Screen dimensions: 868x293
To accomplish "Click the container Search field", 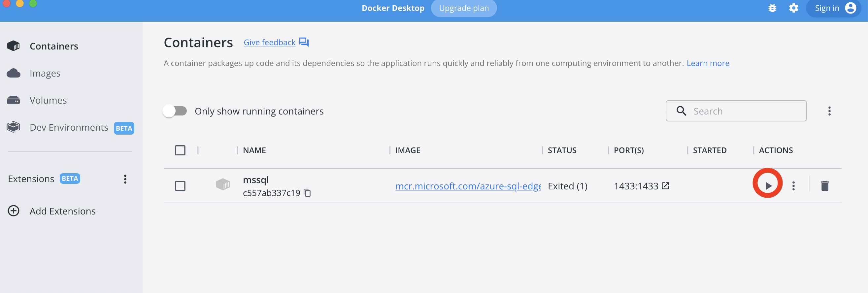I will (736, 111).
